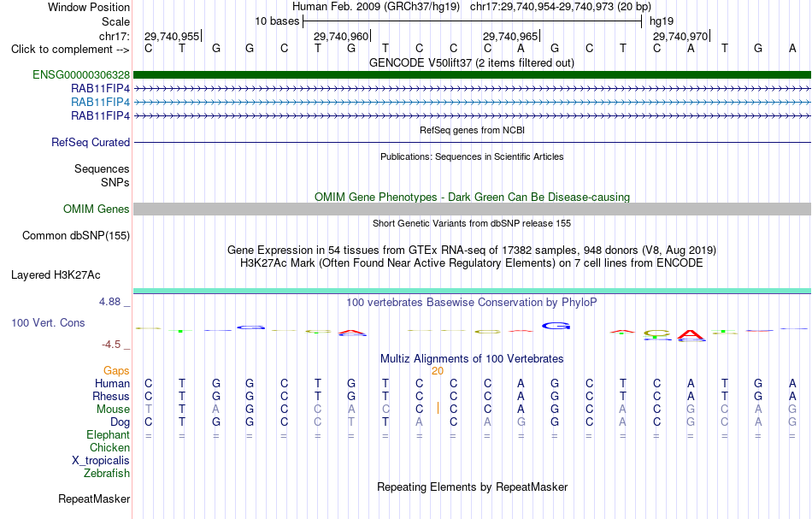The width and height of the screenshot is (812, 519).
Task: Click the big red A conservation logo letter
Action: pyautogui.click(x=691, y=335)
